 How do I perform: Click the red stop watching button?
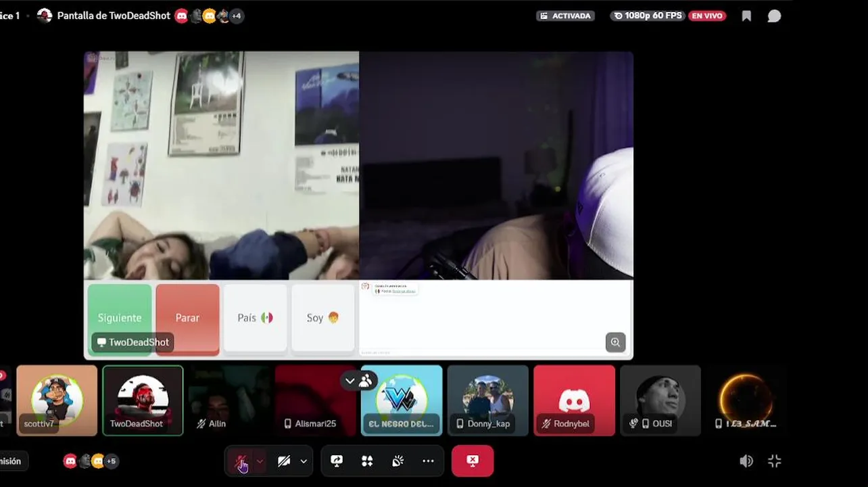click(x=473, y=461)
